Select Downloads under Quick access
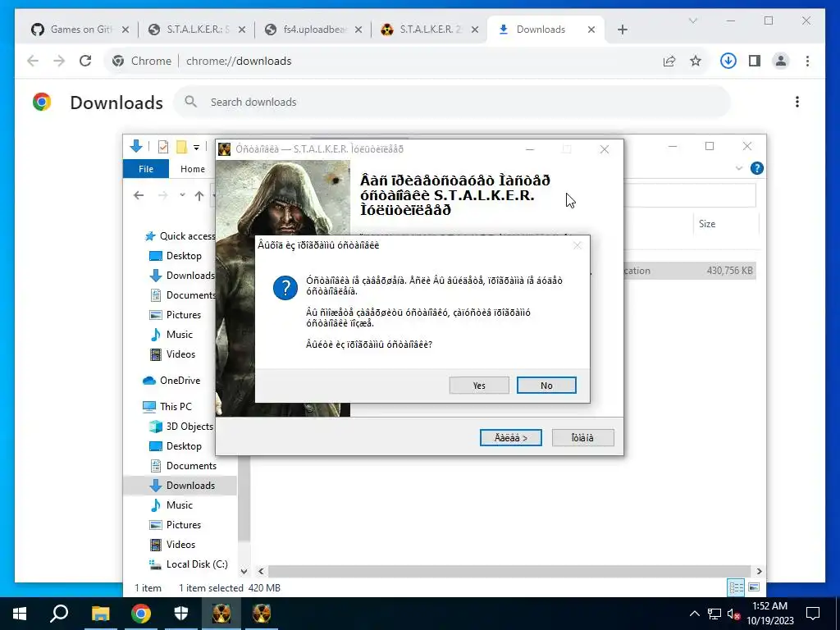Viewport: 840px width, 630px height. coord(182,276)
